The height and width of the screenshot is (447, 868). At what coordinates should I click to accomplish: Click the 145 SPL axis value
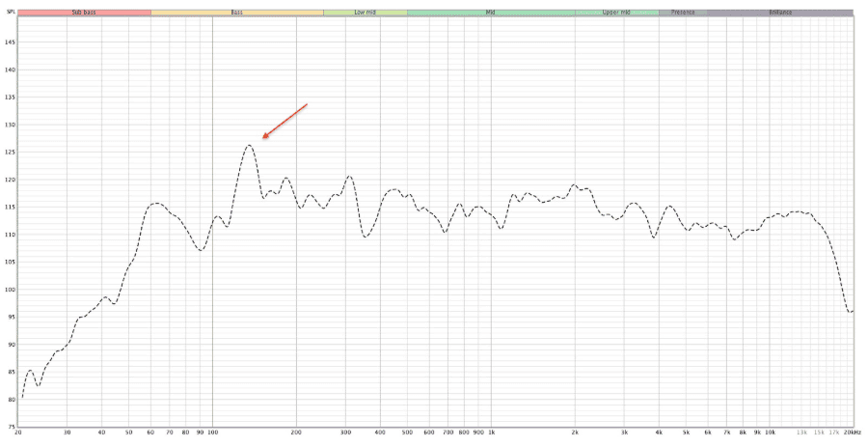[x=10, y=42]
